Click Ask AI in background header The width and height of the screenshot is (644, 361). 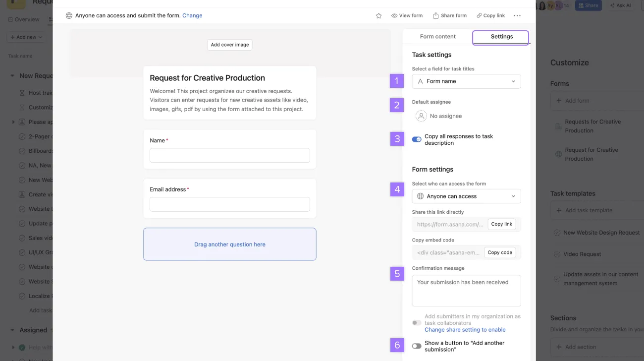point(620,5)
